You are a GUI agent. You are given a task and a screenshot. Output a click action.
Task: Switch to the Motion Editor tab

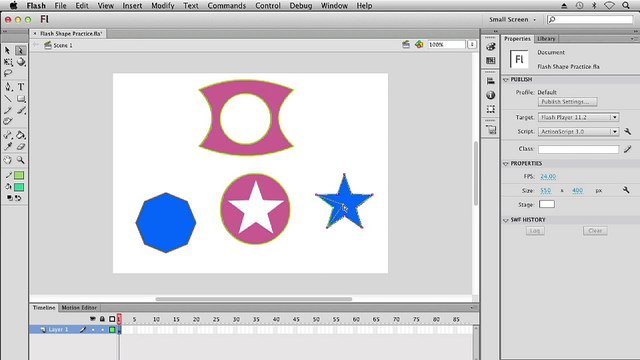(79, 307)
